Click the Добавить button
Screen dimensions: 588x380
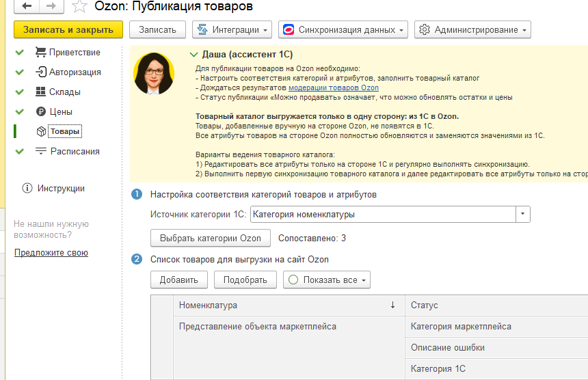tap(179, 280)
